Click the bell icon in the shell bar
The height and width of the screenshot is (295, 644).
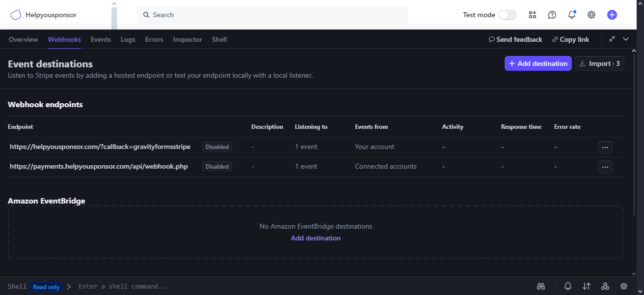[568, 286]
